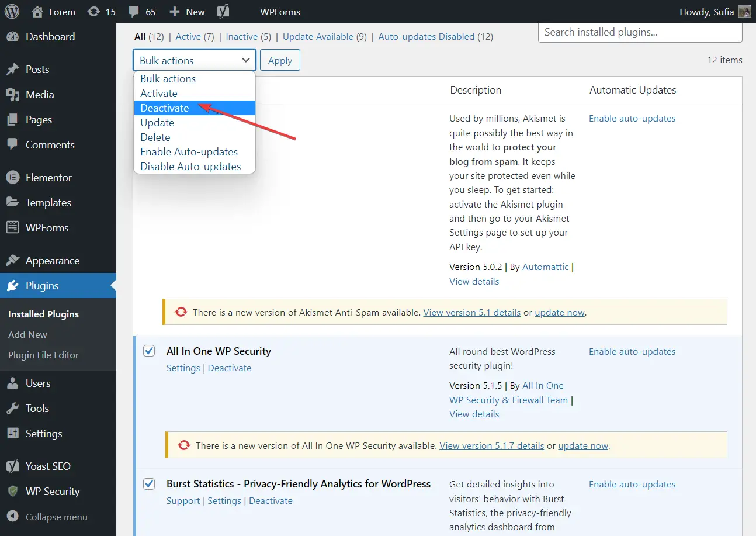Open the updates icon showing 15
This screenshot has height=536, width=756.
(93, 12)
